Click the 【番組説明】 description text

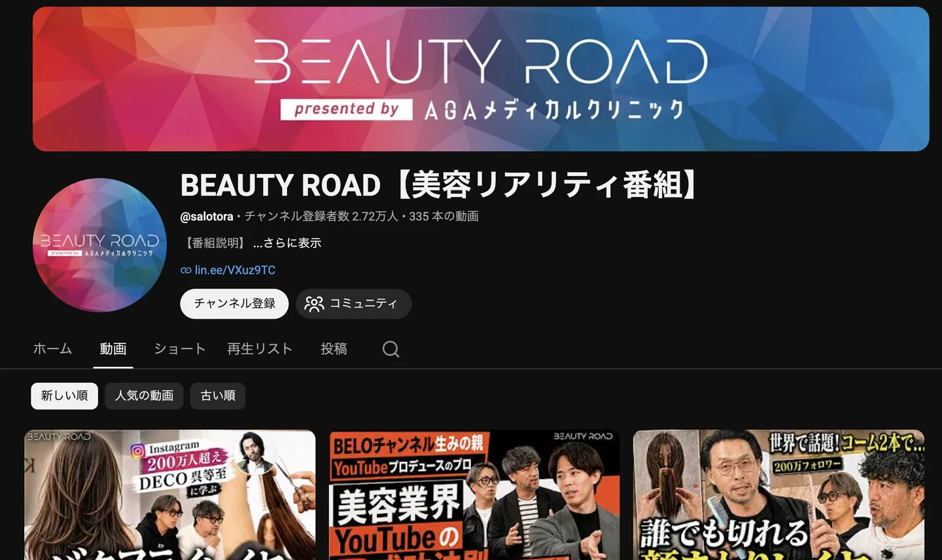(215, 243)
